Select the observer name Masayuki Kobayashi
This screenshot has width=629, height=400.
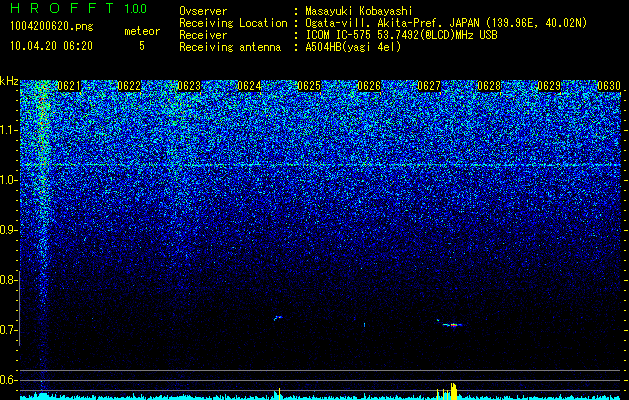(x=359, y=11)
